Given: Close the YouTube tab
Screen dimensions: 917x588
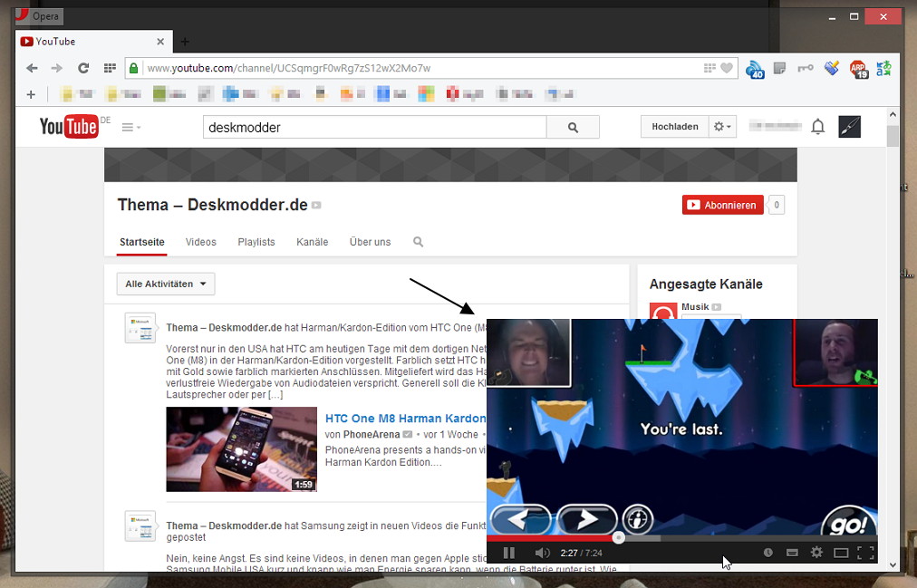Looking at the screenshot, I should coord(160,42).
